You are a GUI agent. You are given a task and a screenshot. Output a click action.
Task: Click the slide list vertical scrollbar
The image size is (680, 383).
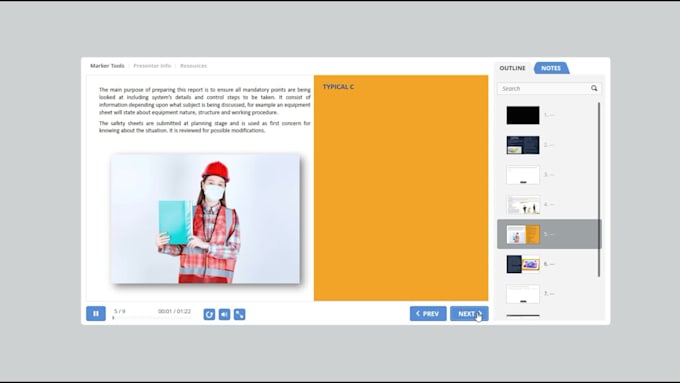click(x=599, y=190)
